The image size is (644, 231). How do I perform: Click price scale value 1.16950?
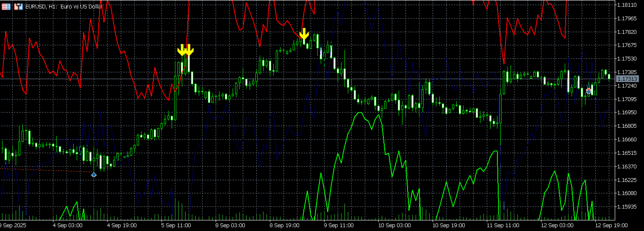click(x=627, y=113)
